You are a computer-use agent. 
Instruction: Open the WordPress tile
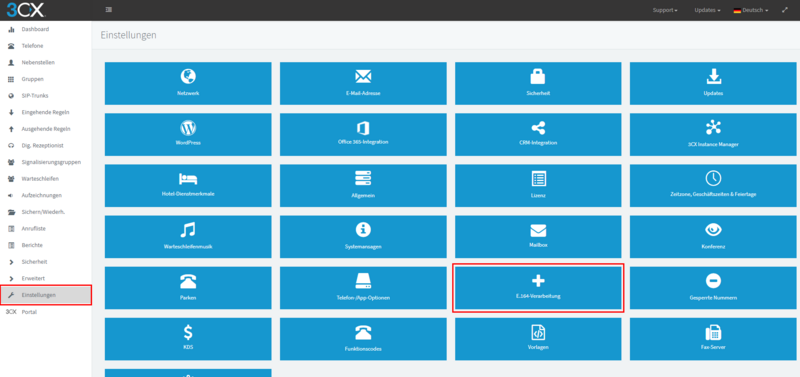(188, 135)
